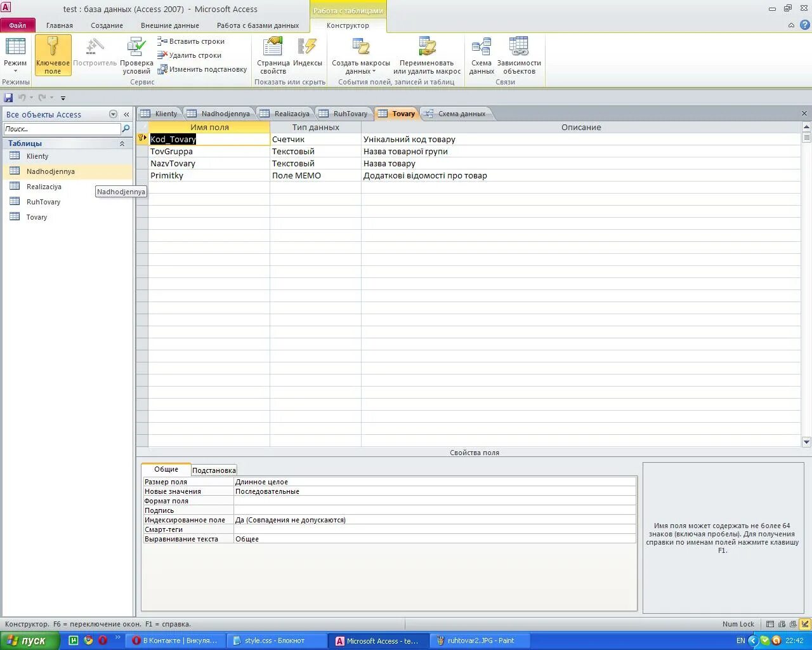Open the Microsoft Access help icon
The width and height of the screenshot is (812, 650).
coord(805,25)
